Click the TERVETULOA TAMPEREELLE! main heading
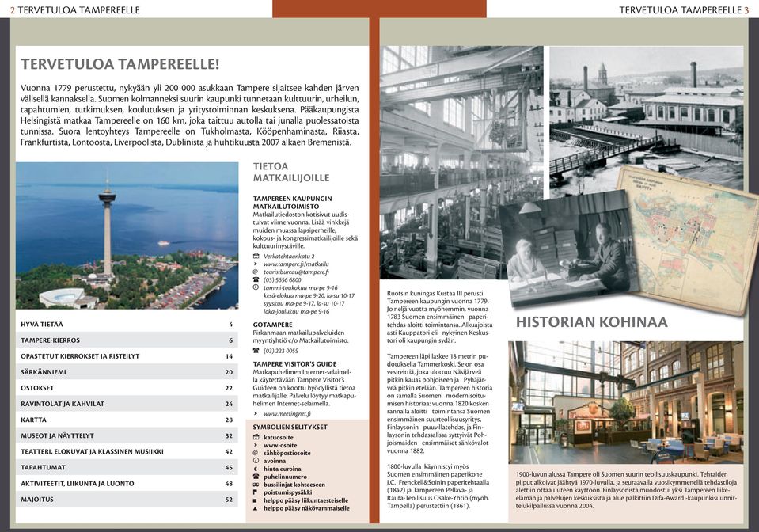759x532 pixels. [120, 64]
